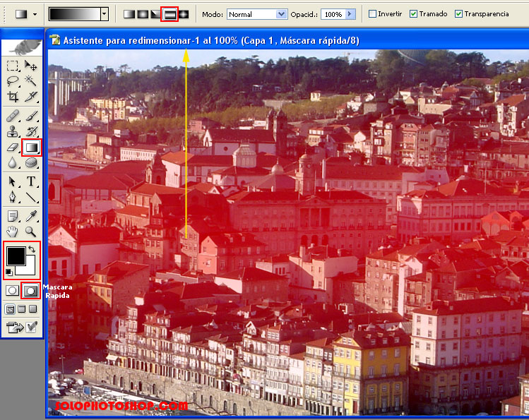Image resolution: width=529 pixels, height=420 pixels.
Task: Uncheck the Tramado option
Action: 414,14
